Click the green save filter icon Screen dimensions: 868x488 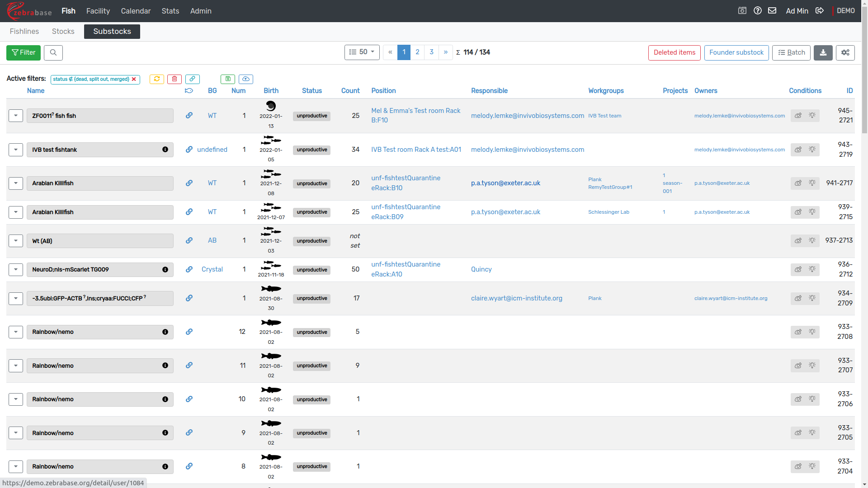[228, 79]
